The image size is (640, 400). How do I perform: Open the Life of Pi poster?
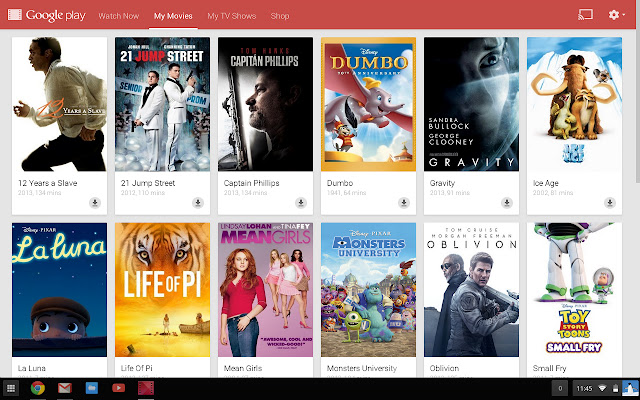(163, 289)
